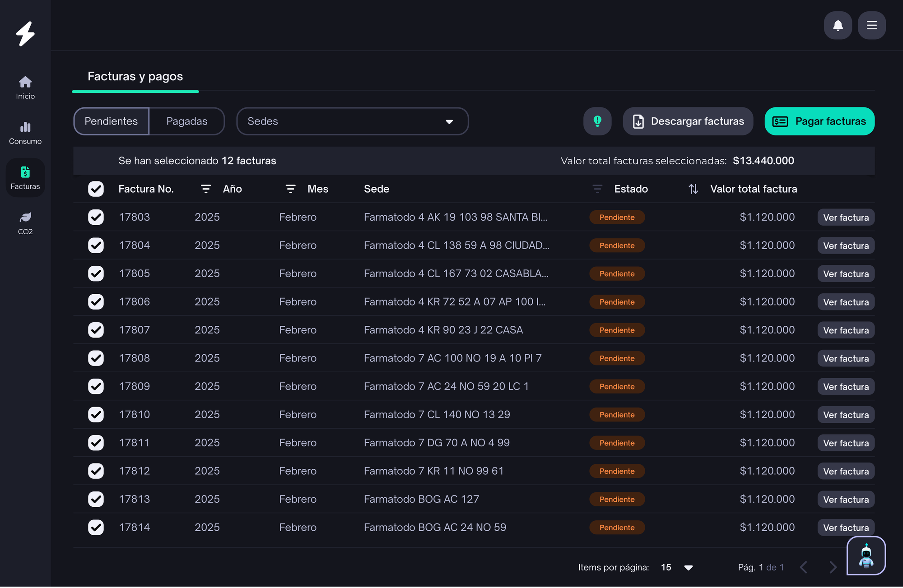Image resolution: width=903 pixels, height=588 pixels.
Task: Uncheck the select-all invoices checkbox
Action: [x=96, y=189]
